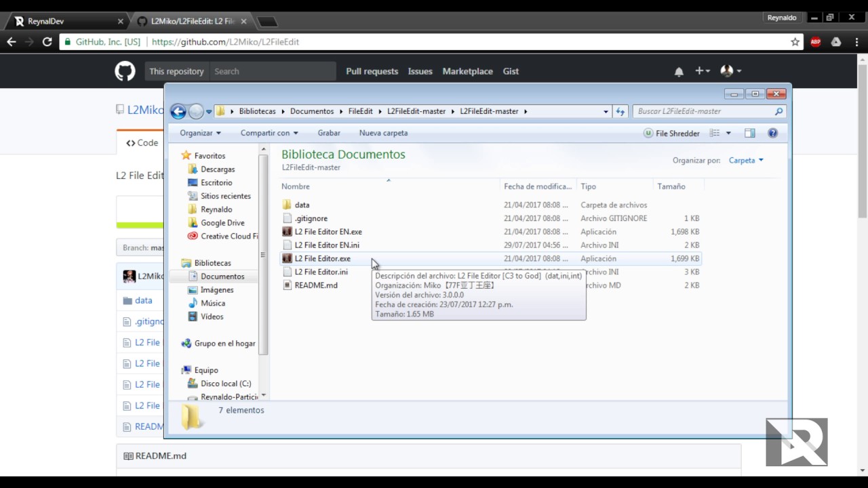This screenshot has height=488, width=868.
Task: Select Bibliotecas in navigation pane
Action: [x=212, y=263]
